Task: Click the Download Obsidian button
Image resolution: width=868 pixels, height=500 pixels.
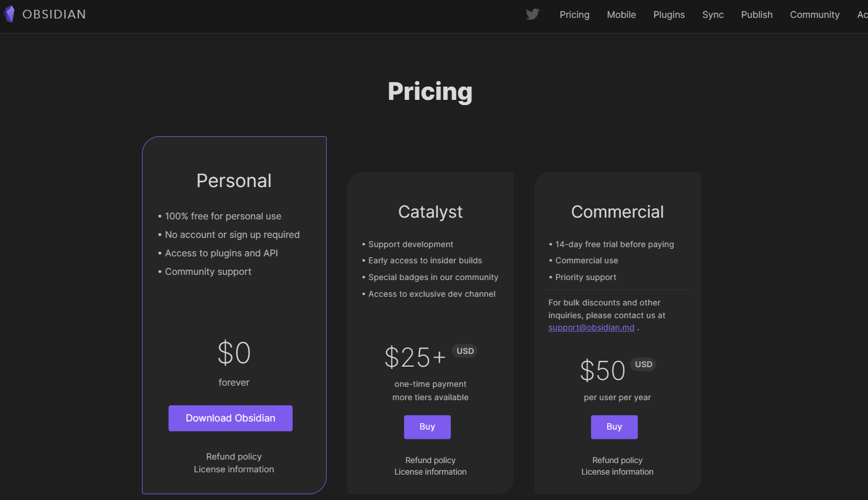Action: coord(230,418)
